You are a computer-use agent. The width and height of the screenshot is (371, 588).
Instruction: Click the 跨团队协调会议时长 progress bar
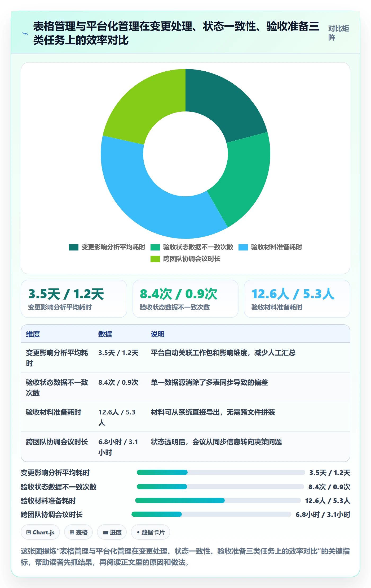point(211,514)
